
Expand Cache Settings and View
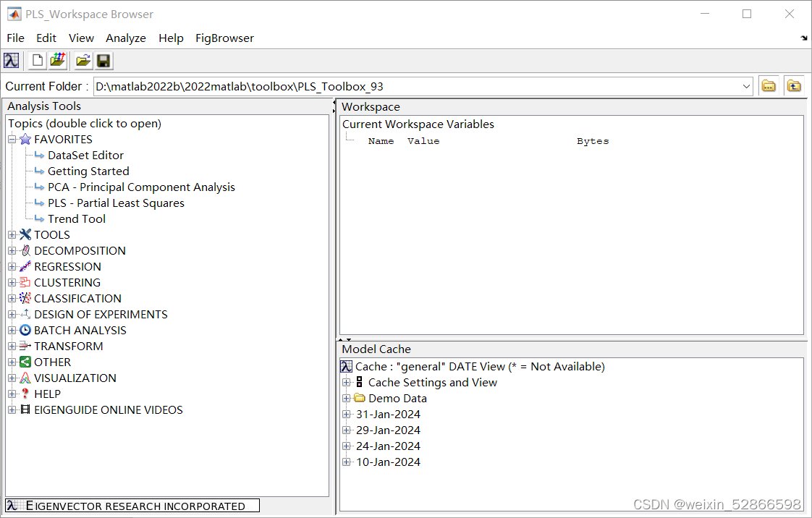(x=347, y=382)
